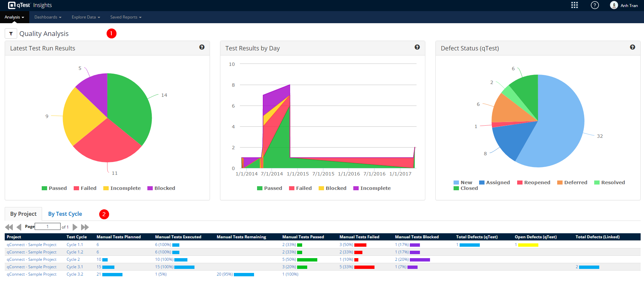This screenshot has width=644, height=281.
Task: Toggle Incomplete legend in Test Results by Day
Action: tap(372, 188)
